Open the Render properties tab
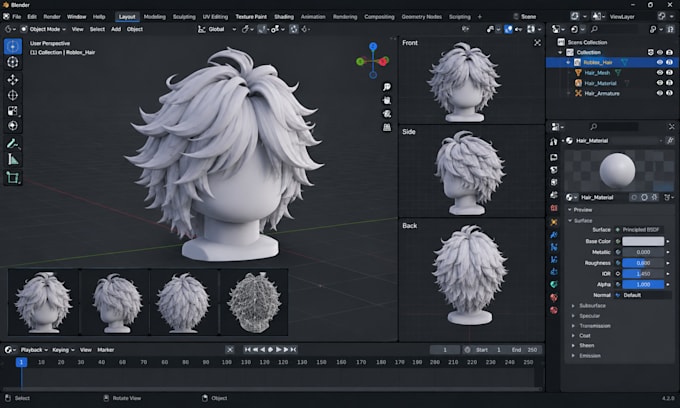 click(554, 157)
